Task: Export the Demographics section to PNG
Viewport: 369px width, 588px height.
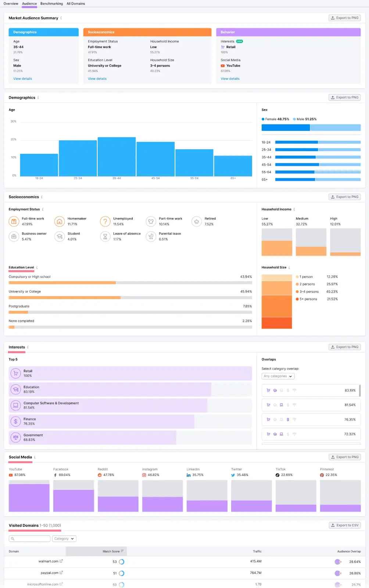Action: click(345, 97)
